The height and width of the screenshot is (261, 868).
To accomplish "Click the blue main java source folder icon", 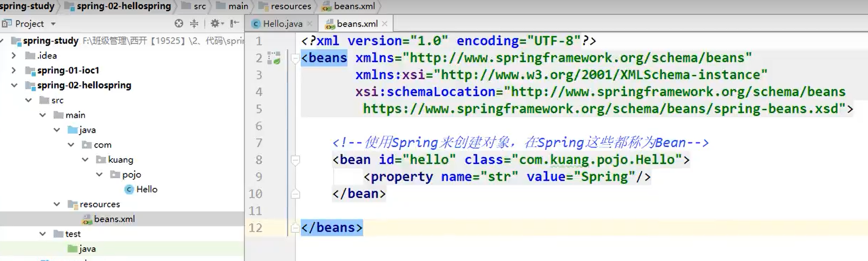I will coord(73,130).
